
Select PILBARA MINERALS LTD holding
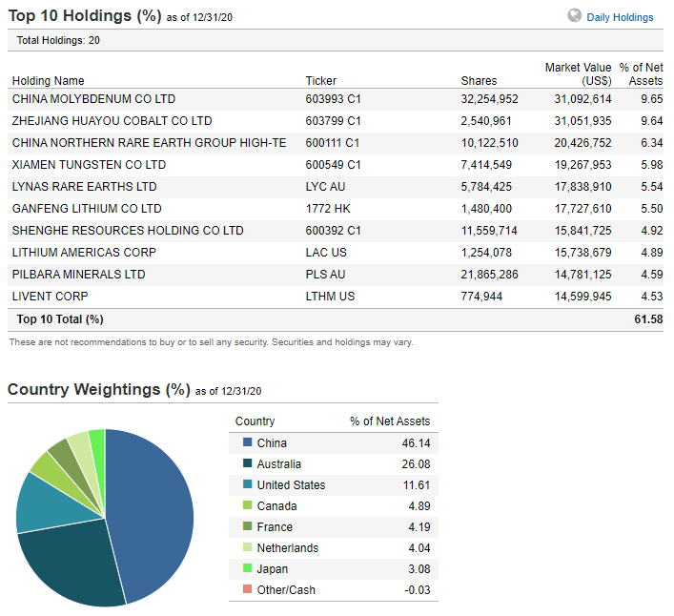pos(79,275)
